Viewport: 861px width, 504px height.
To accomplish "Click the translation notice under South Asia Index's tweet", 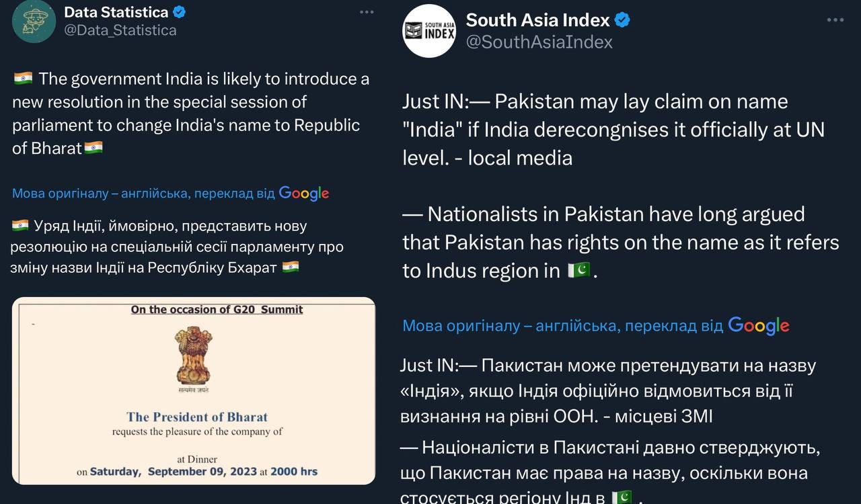I will (562, 326).
